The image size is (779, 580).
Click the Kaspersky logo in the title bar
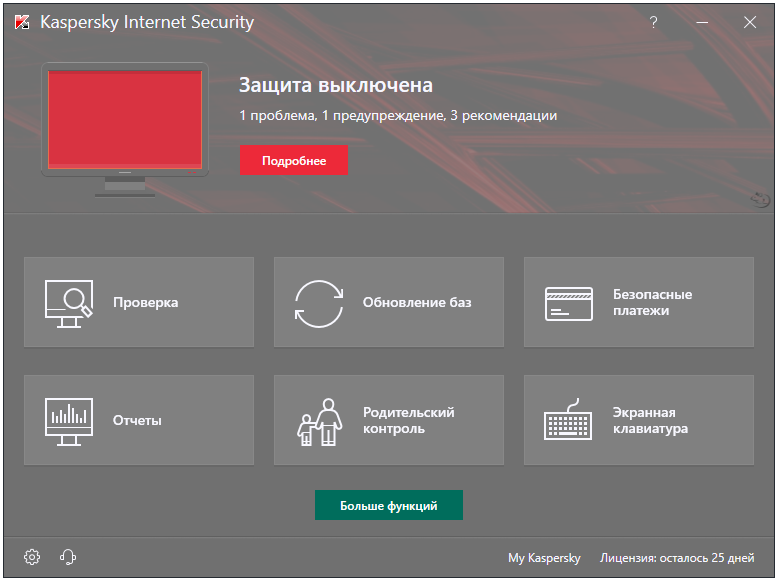click(23, 22)
